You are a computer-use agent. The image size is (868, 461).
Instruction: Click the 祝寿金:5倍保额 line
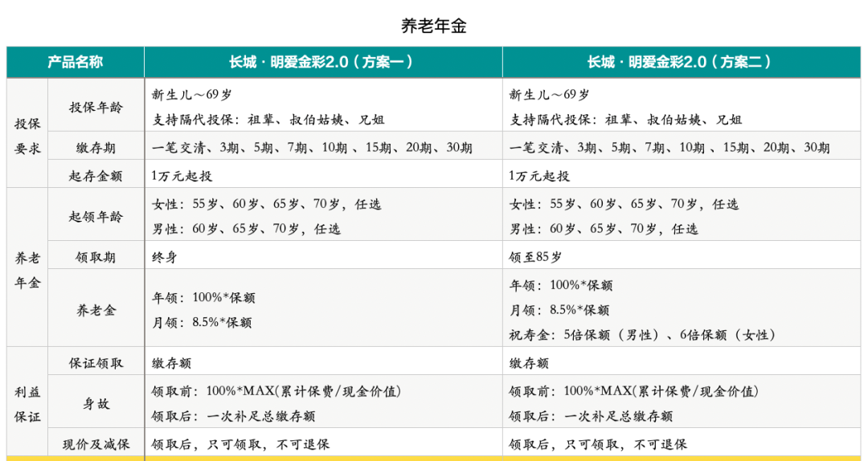tap(643, 334)
